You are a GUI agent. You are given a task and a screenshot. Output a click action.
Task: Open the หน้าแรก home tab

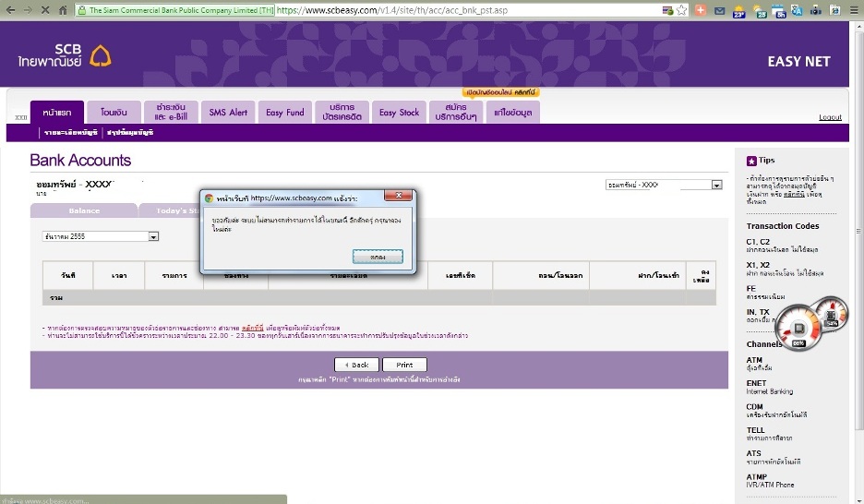[57, 113]
